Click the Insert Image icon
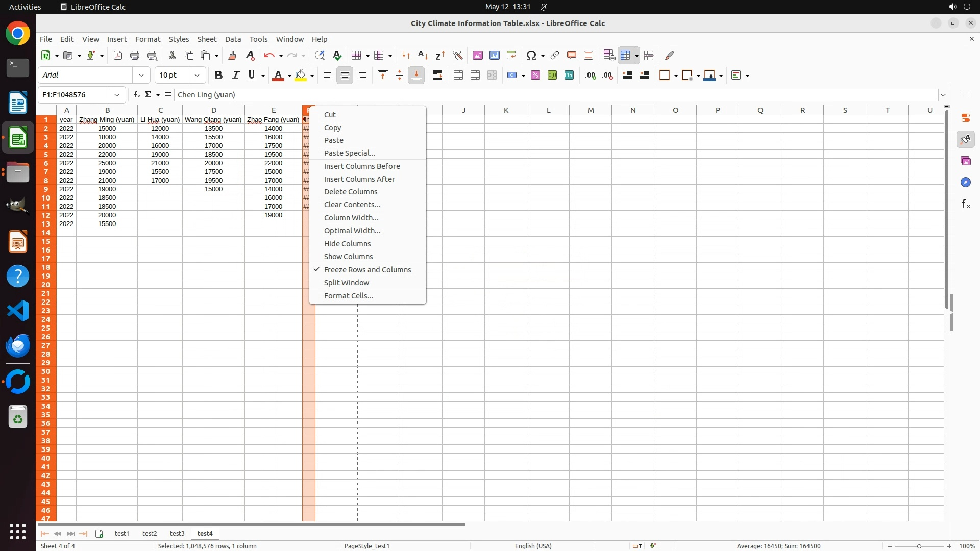 pos(478,55)
